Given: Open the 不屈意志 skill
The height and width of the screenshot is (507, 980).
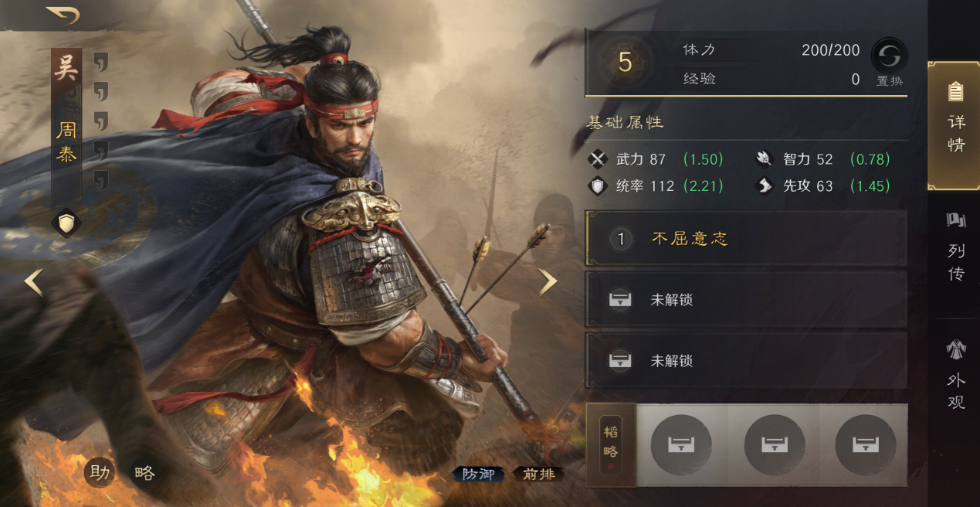Looking at the screenshot, I should point(746,238).
